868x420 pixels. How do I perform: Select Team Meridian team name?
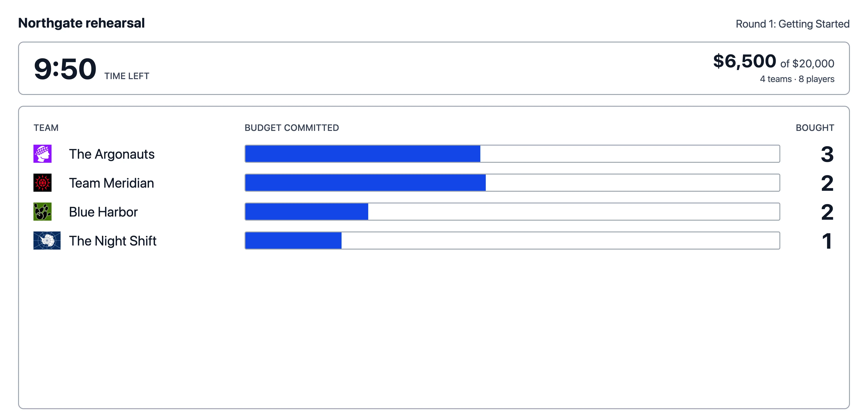pos(111,183)
